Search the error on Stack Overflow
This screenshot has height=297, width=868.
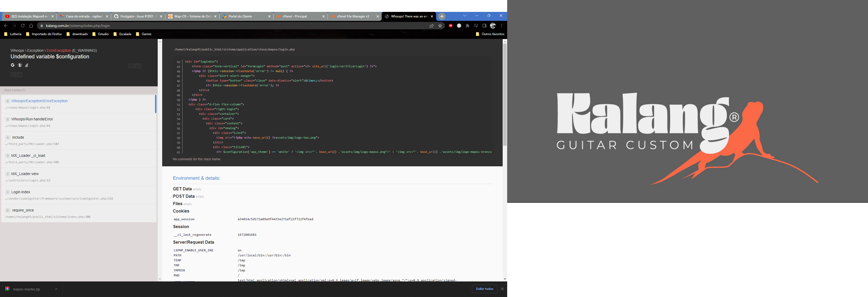(x=27, y=65)
